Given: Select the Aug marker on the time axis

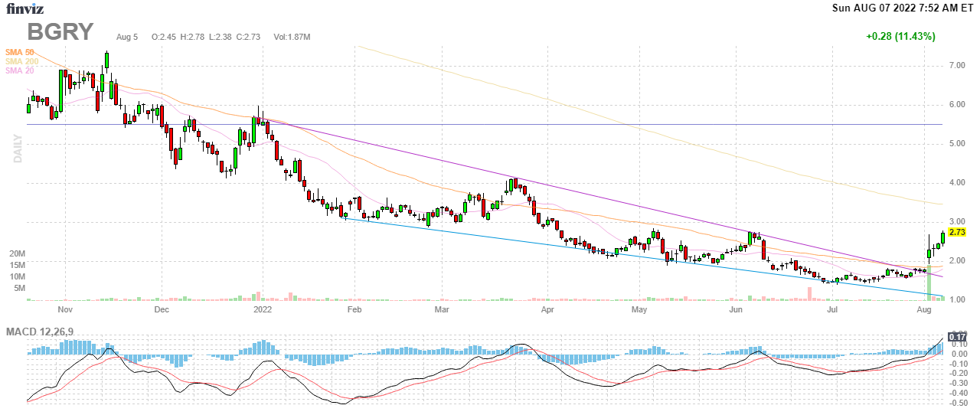Looking at the screenshot, I should (x=923, y=310).
